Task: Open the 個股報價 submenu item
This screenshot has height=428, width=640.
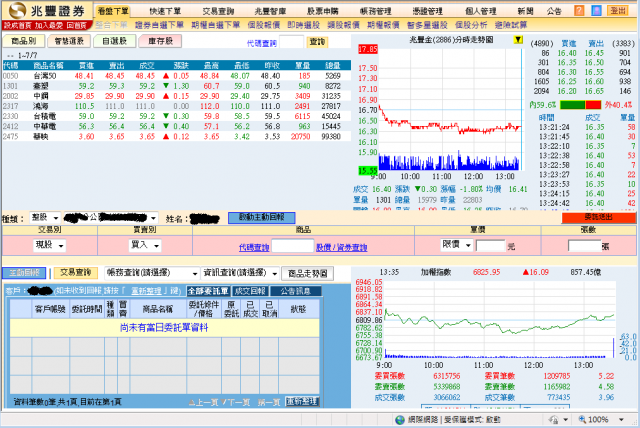Action: [264, 25]
